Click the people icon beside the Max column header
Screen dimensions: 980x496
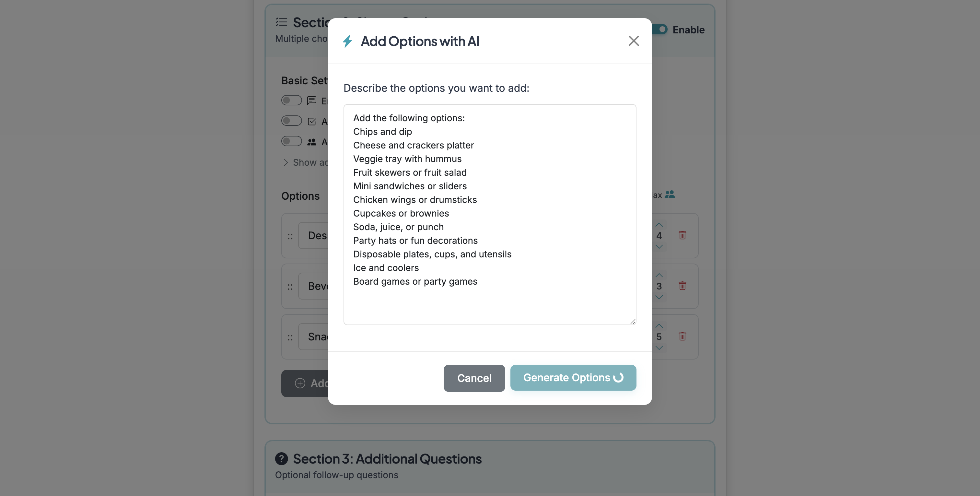670,195
